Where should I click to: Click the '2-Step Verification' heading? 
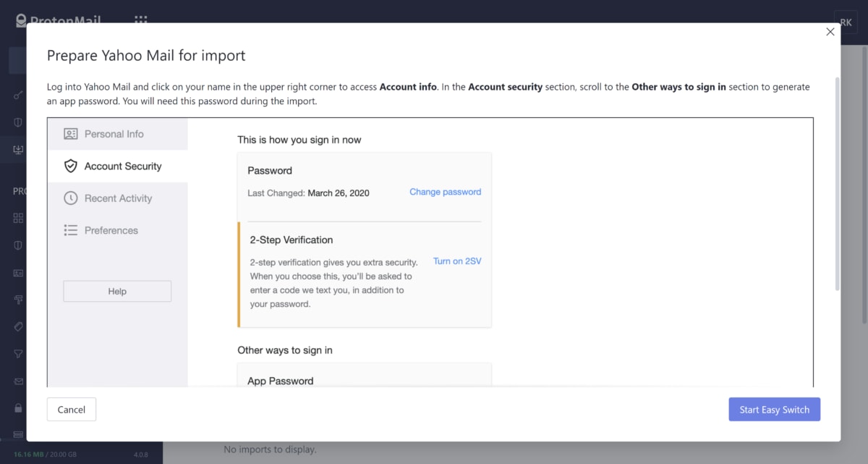click(292, 240)
